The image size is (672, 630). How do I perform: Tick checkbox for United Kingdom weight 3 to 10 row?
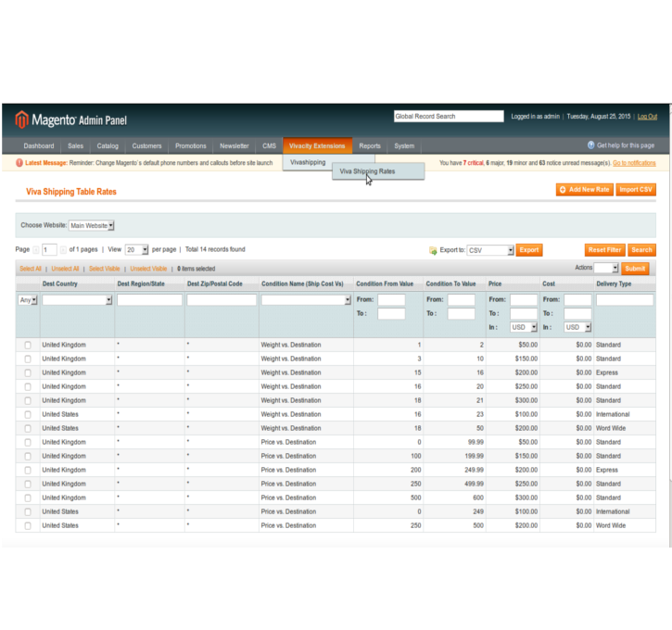(x=28, y=359)
